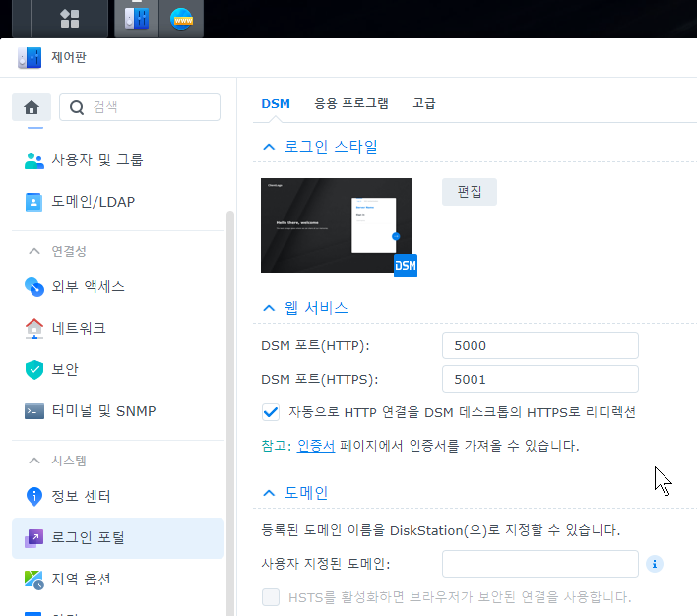Click the 터미널 및 SNMP label text
This screenshot has width=697, height=616.
(103, 411)
